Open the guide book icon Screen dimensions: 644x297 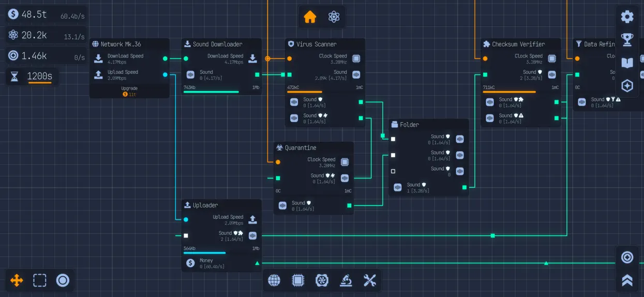coord(627,63)
